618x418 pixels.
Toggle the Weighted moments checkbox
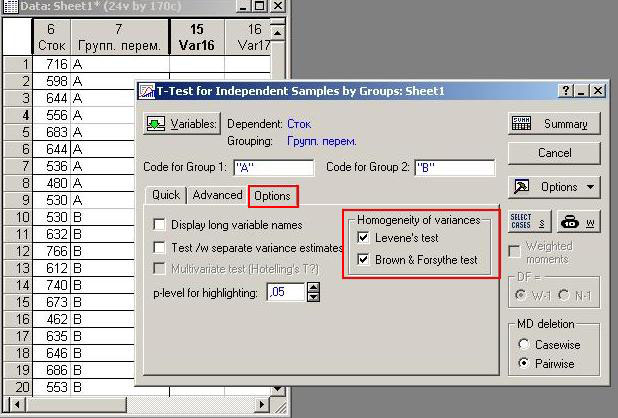click(x=514, y=251)
